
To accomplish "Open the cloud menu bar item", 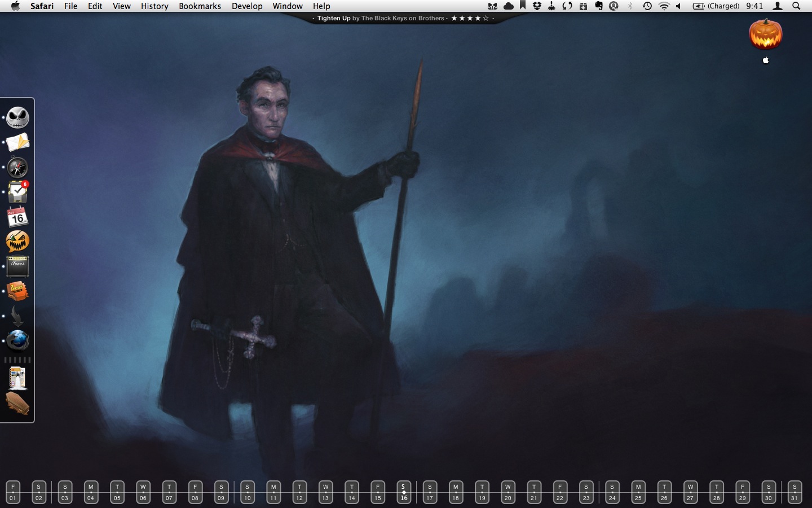I will pyautogui.click(x=508, y=6).
